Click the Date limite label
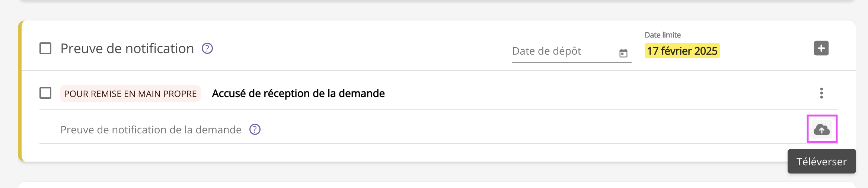 663,35
